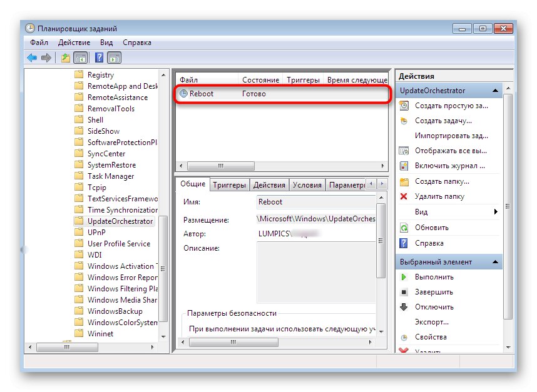Click the folder tree horizontal scrollbar thumb
Screen dimensions: 537x392
(x=67, y=347)
